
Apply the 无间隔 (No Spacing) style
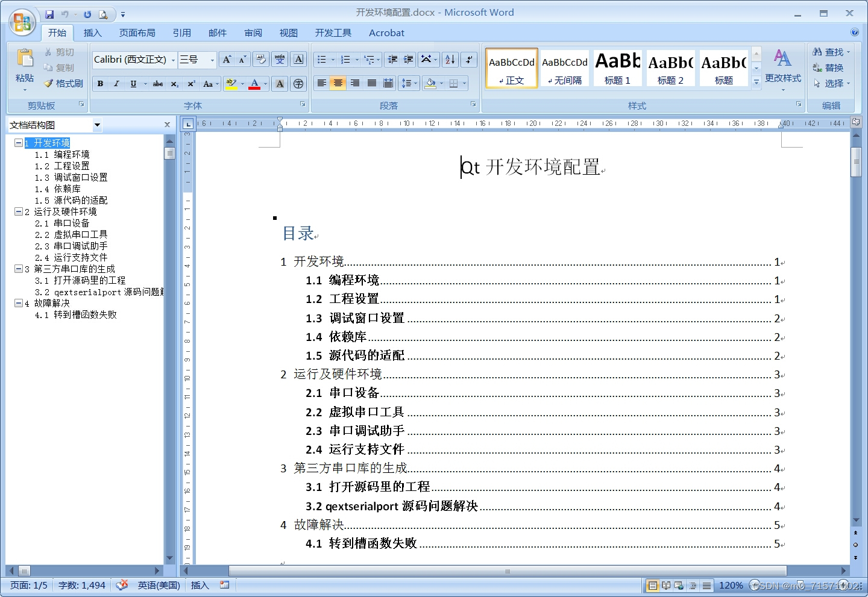point(565,68)
